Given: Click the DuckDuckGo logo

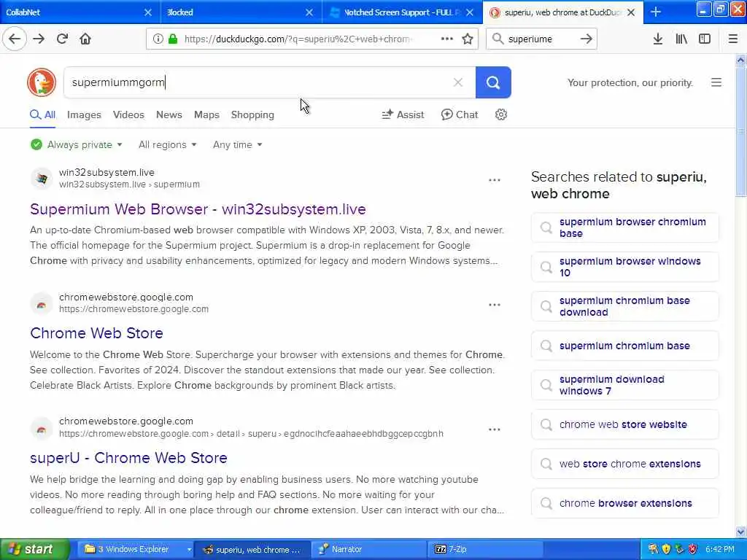Looking at the screenshot, I should point(42,82).
